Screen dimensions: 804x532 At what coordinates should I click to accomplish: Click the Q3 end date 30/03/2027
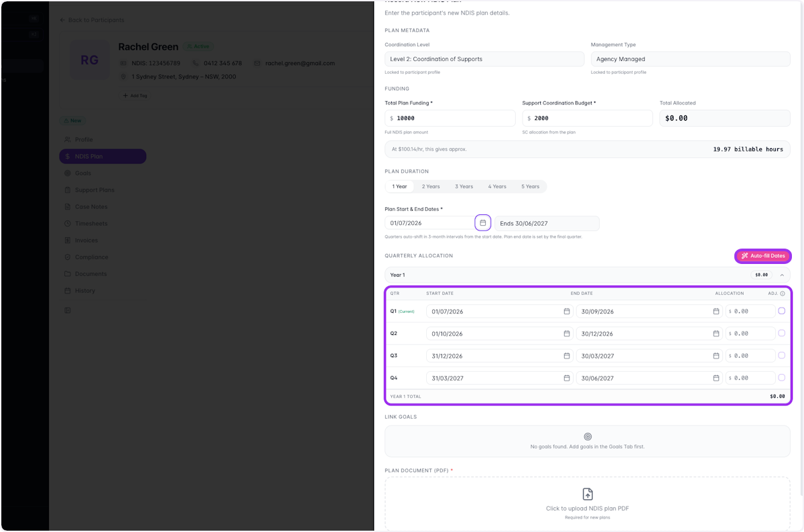(649, 356)
